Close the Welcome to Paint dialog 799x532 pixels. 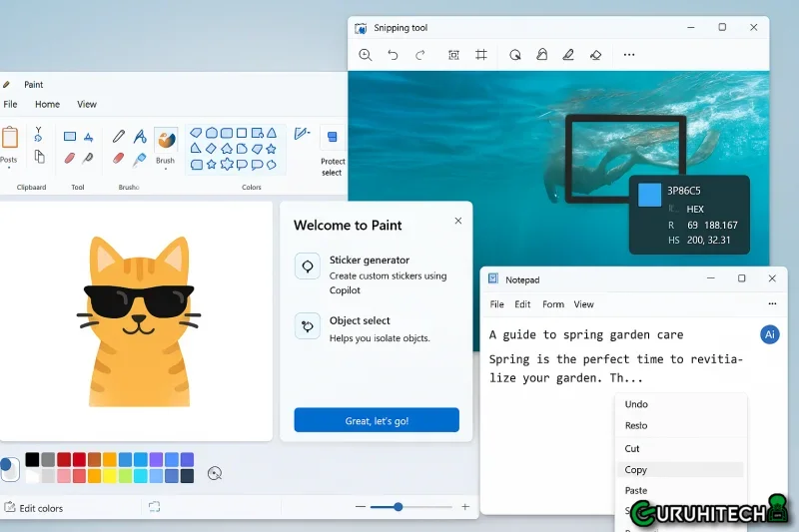pyautogui.click(x=458, y=221)
